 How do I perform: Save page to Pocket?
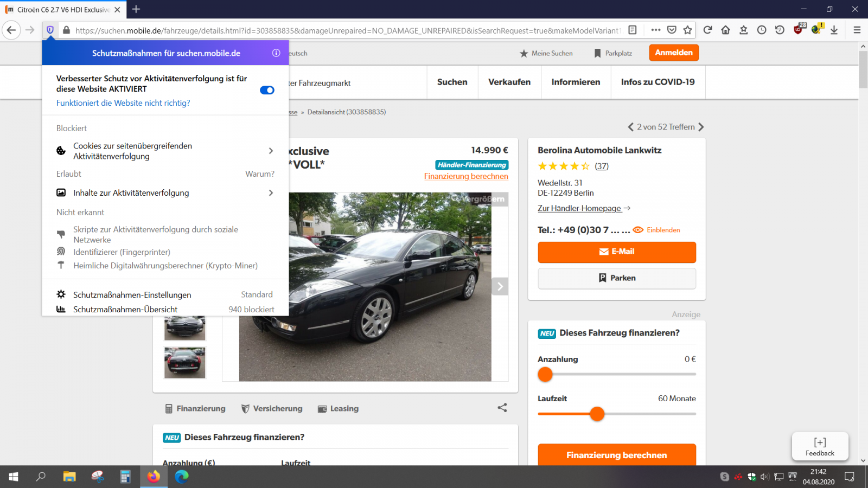point(672,30)
